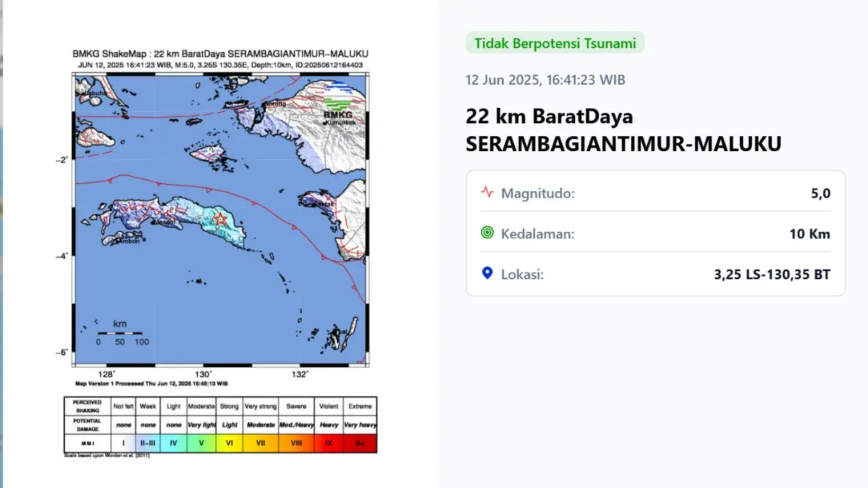Viewport: 868px width, 488px height.
Task: Click the Sorong label on the map
Action: (275, 104)
